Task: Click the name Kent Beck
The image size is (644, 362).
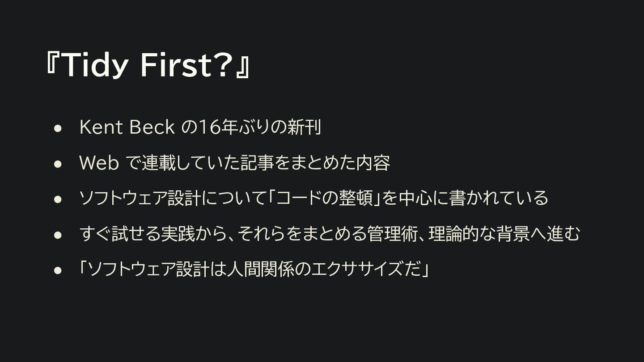Action: [127, 127]
